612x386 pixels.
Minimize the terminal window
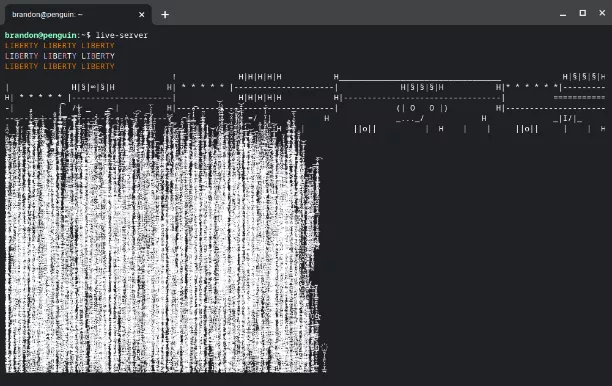[x=563, y=14]
